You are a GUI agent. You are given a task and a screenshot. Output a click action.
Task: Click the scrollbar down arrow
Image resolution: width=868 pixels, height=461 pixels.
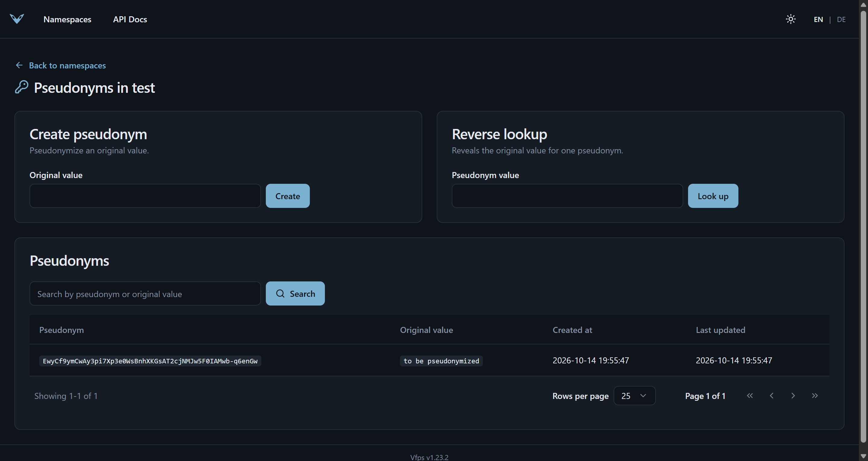click(x=863, y=456)
